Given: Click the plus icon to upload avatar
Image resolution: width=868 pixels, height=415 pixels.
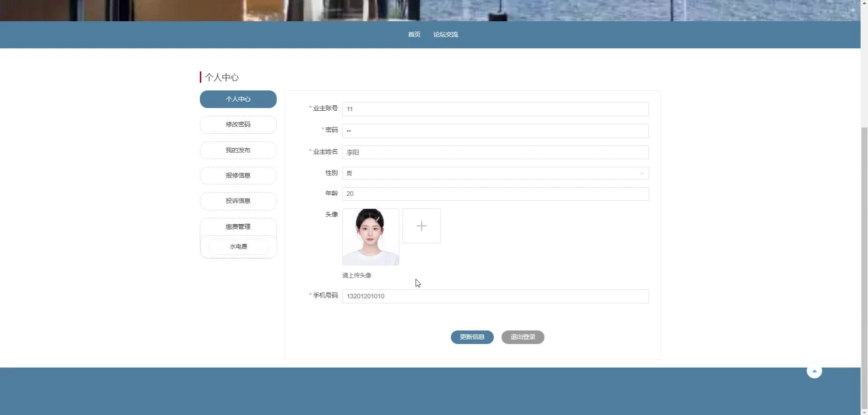Looking at the screenshot, I should (x=421, y=226).
